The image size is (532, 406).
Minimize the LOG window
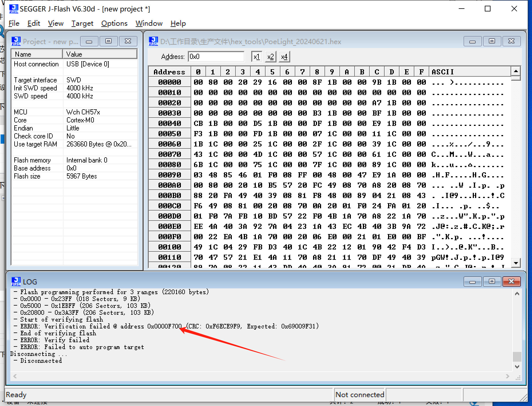[x=472, y=282]
